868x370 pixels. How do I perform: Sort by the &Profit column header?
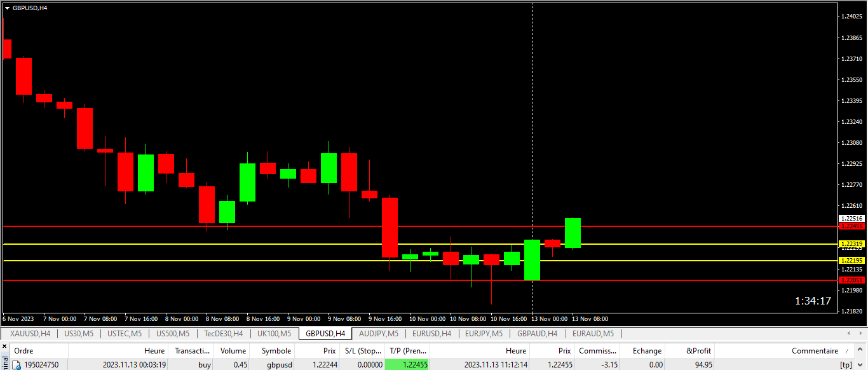(691, 351)
